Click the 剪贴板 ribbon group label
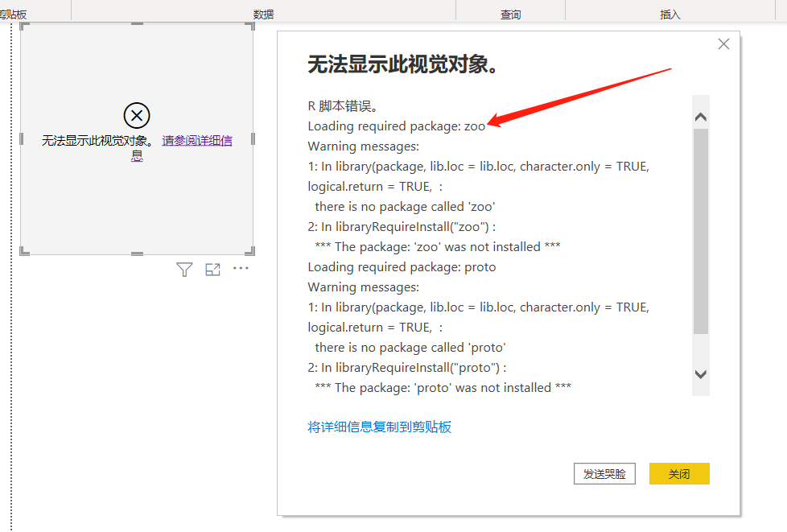This screenshot has height=532, width=787. (x=13, y=14)
